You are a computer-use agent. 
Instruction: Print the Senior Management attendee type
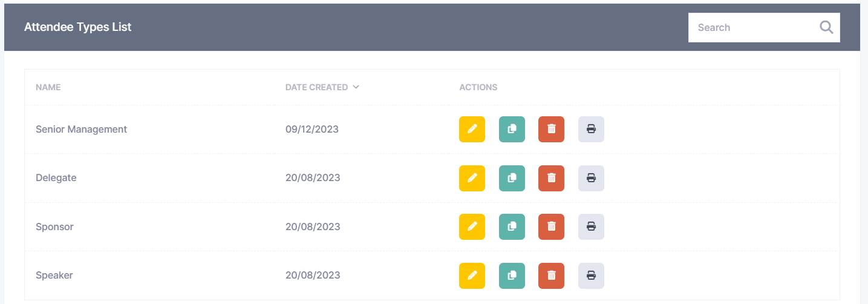coord(591,129)
